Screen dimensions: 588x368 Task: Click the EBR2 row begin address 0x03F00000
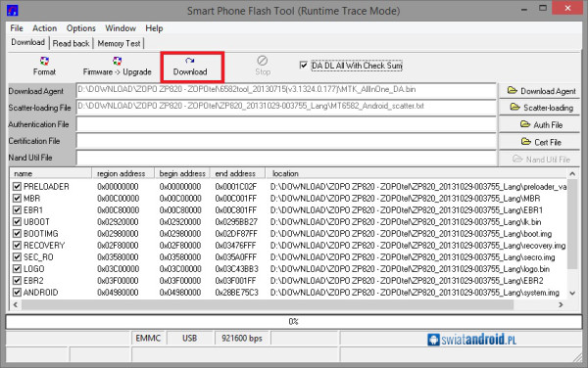(x=180, y=280)
